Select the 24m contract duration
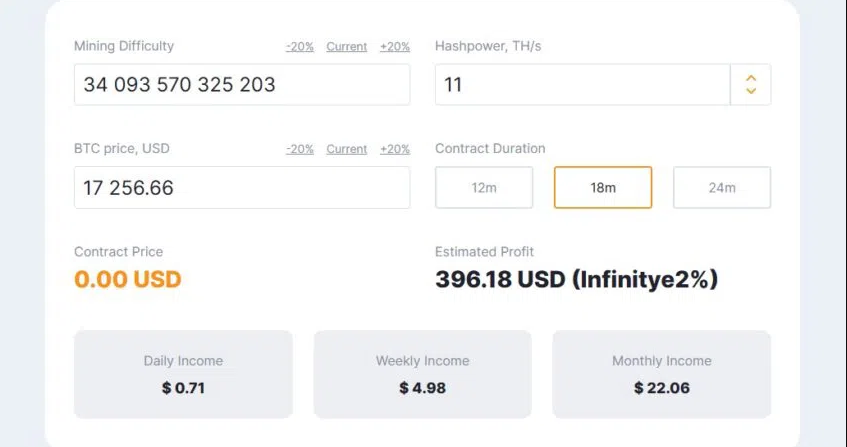 pyautogui.click(x=722, y=188)
